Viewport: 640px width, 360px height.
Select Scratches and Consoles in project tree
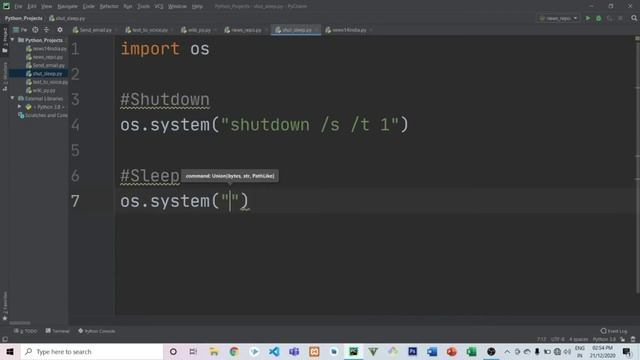click(43, 116)
